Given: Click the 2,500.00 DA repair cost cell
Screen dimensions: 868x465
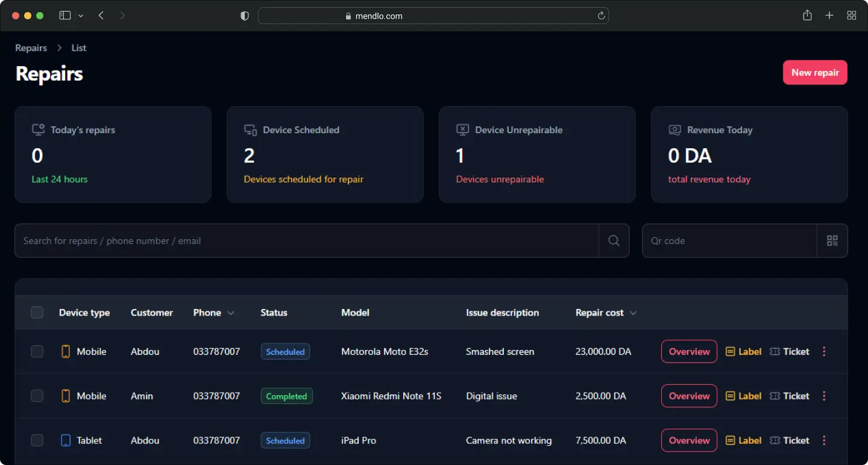Looking at the screenshot, I should pyautogui.click(x=601, y=396).
